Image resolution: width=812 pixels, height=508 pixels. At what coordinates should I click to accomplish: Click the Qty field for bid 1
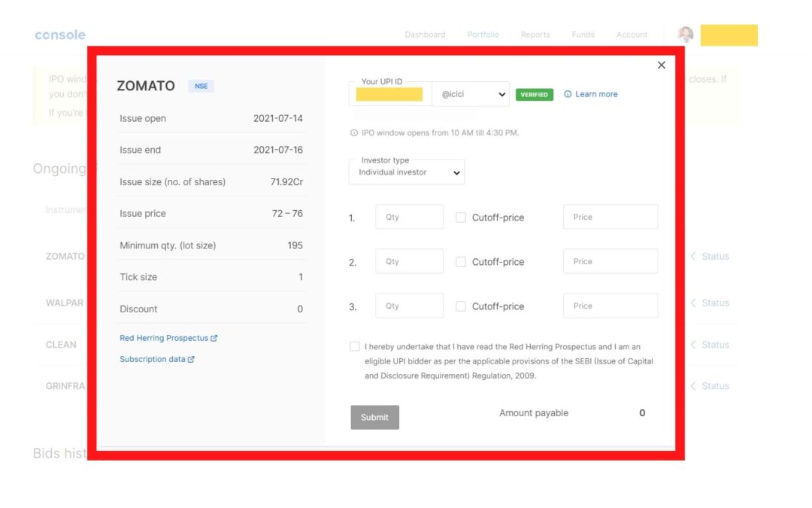tap(409, 217)
